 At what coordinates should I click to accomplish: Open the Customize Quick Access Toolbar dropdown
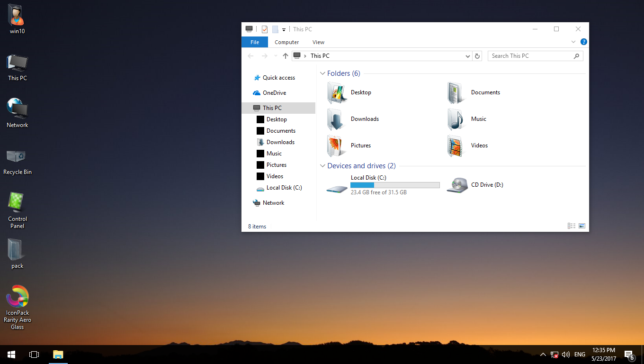284,29
